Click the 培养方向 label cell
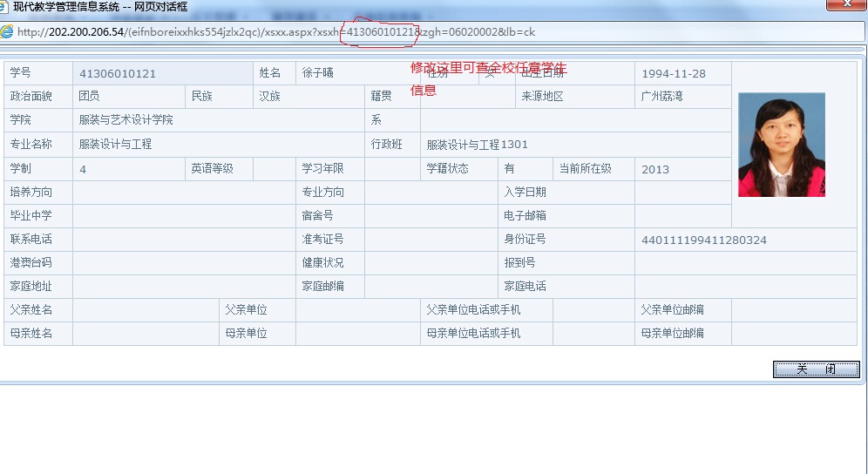The height and width of the screenshot is (474, 868). click(38, 193)
